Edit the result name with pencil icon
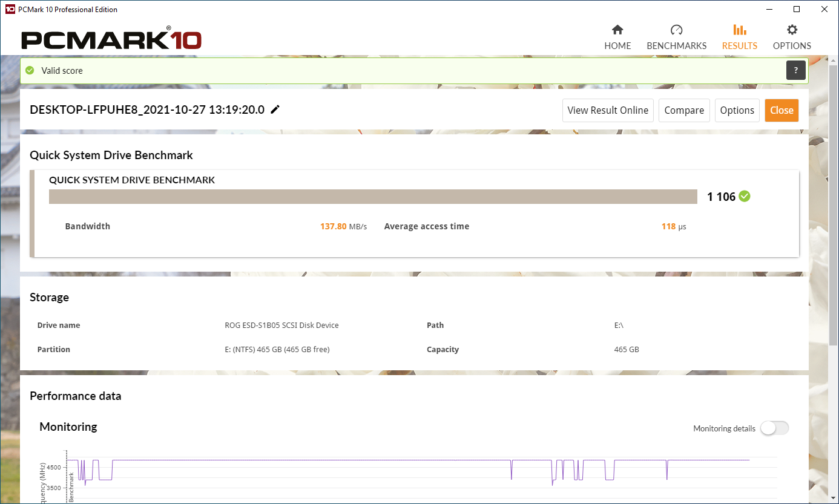The image size is (839, 504). click(275, 110)
